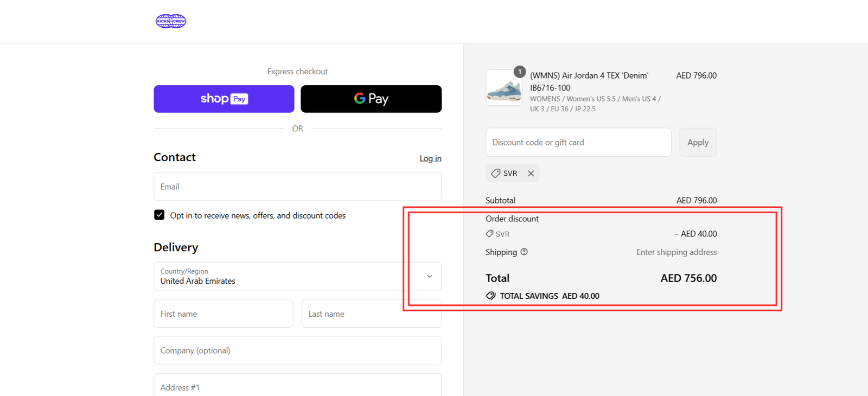868x396 pixels.
Task: Pay with Google Pay express checkout
Action: point(371,99)
